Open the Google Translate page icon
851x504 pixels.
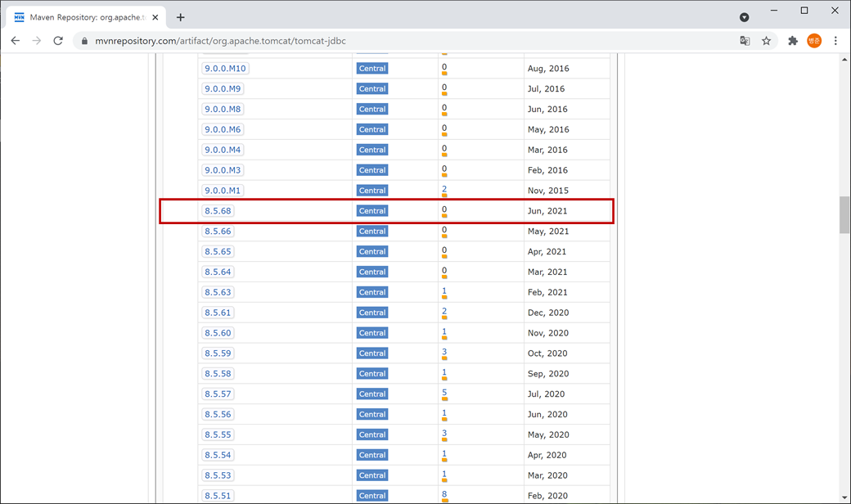(745, 41)
